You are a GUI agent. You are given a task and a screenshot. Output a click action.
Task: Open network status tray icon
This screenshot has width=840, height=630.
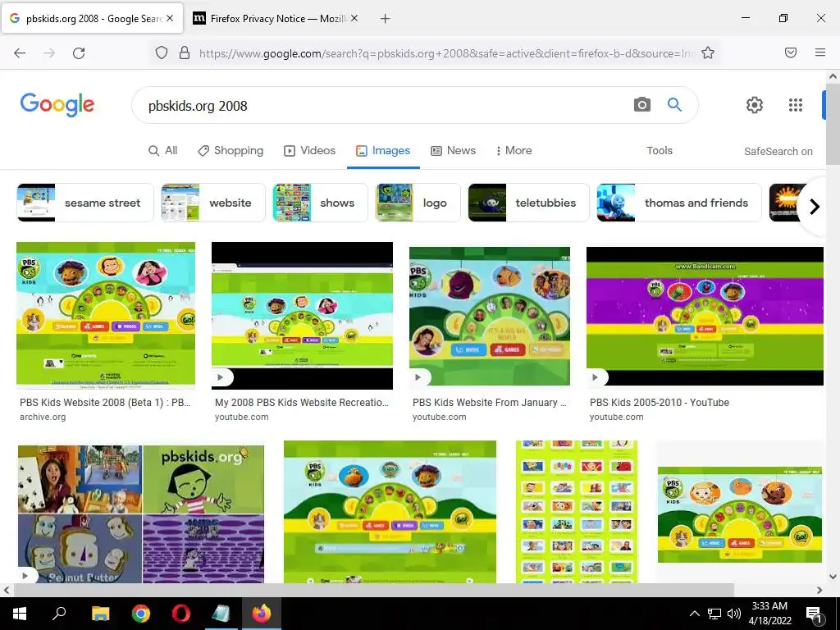tap(714, 614)
